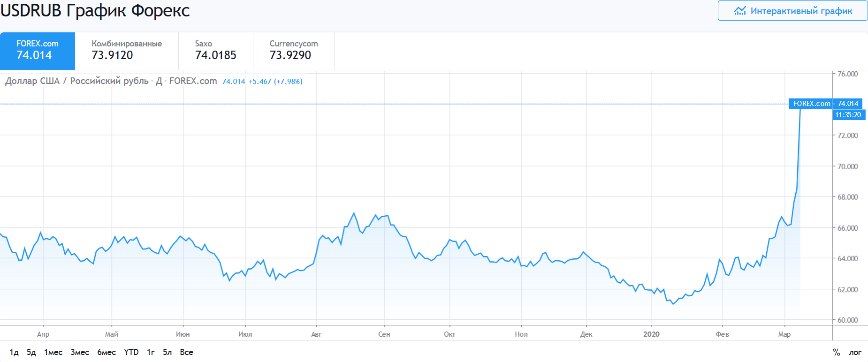Click the 2020 marker on time axis
868x362 pixels.
coord(651,334)
